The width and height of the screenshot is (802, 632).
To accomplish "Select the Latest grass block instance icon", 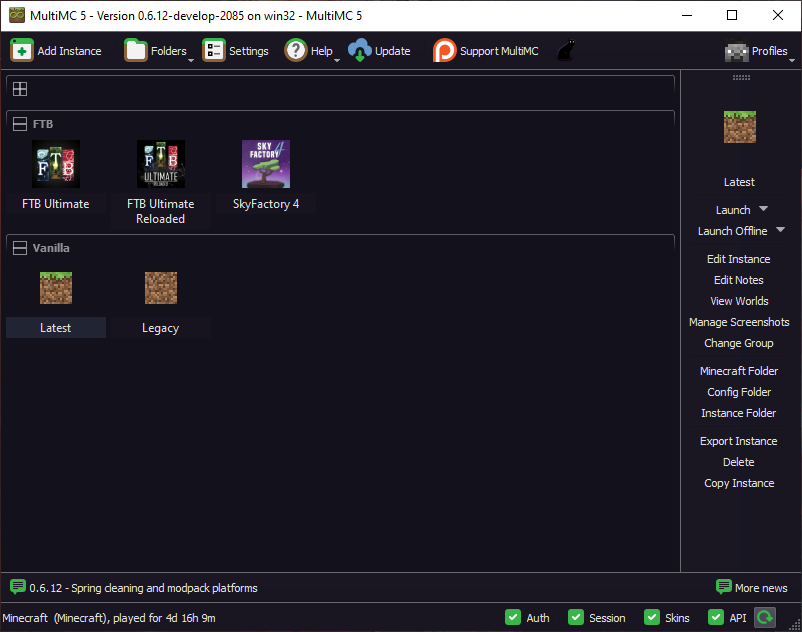I will coord(56,288).
